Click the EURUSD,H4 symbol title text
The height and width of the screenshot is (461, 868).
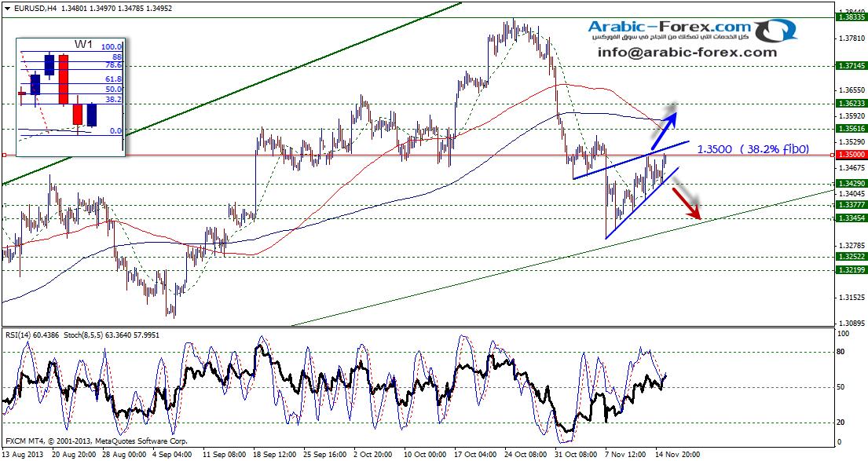34,9
